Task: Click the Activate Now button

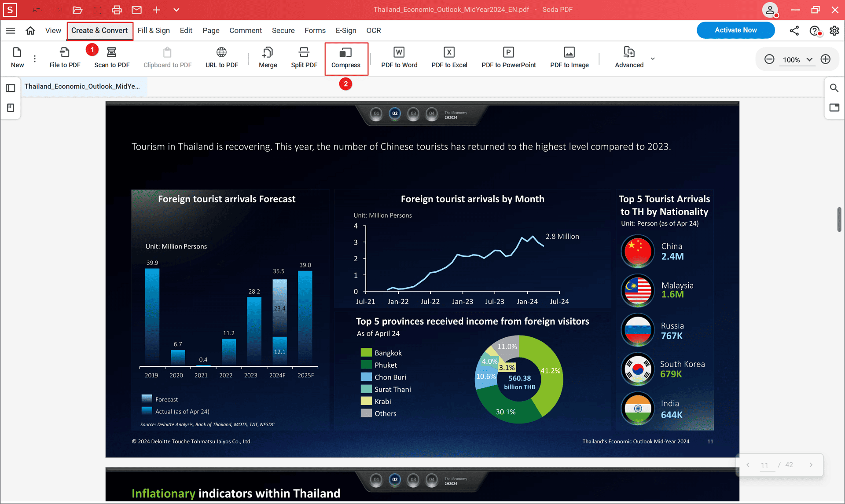Action: click(x=735, y=30)
